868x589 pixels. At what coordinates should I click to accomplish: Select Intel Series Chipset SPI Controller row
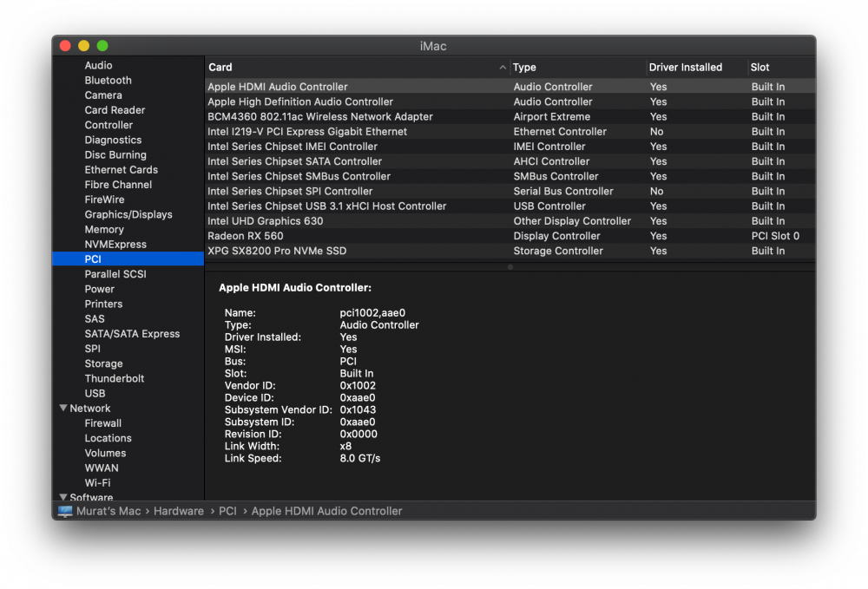click(x=510, y=192)
